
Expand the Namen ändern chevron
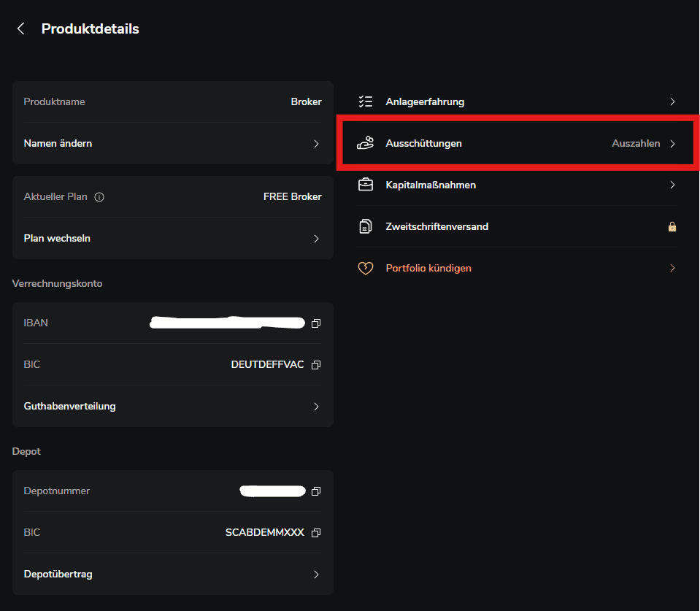tap(316, 144)
